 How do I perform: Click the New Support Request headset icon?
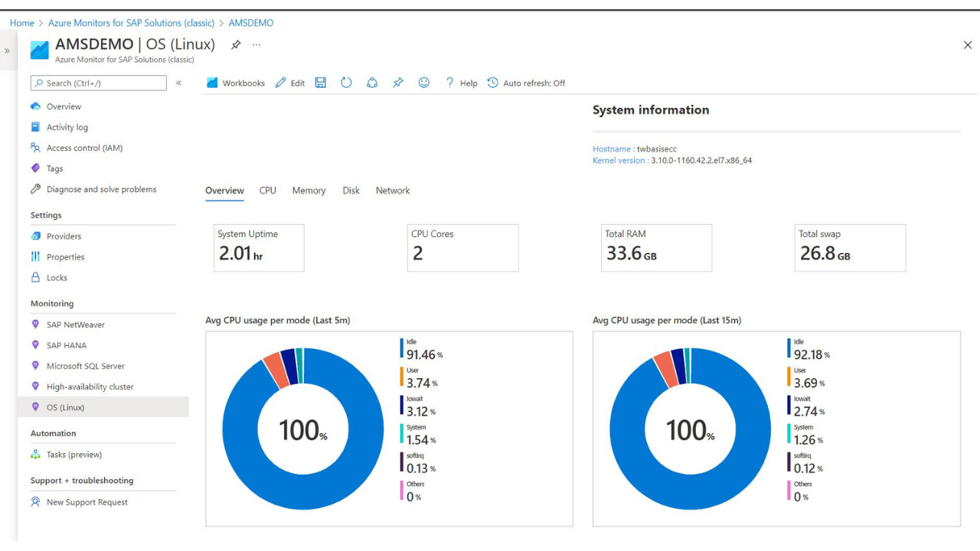pos(35,502)
